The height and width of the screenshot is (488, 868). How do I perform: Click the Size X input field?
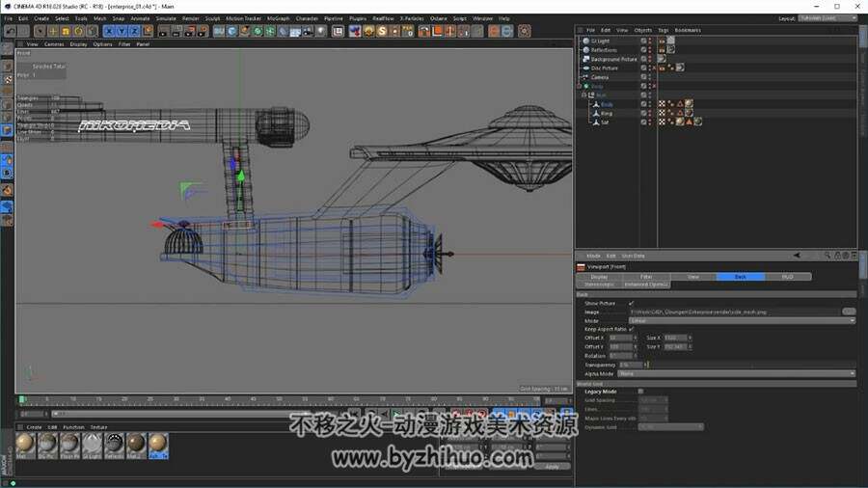675,338
